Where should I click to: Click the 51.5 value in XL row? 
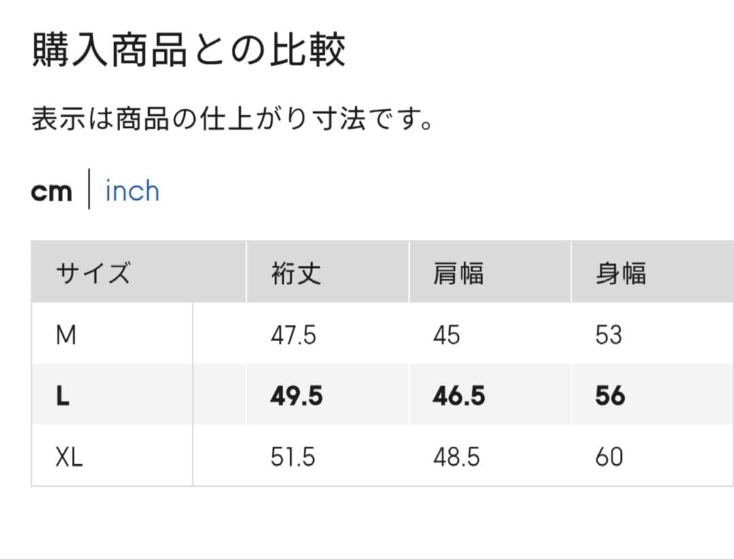click(x=293, y=457)
